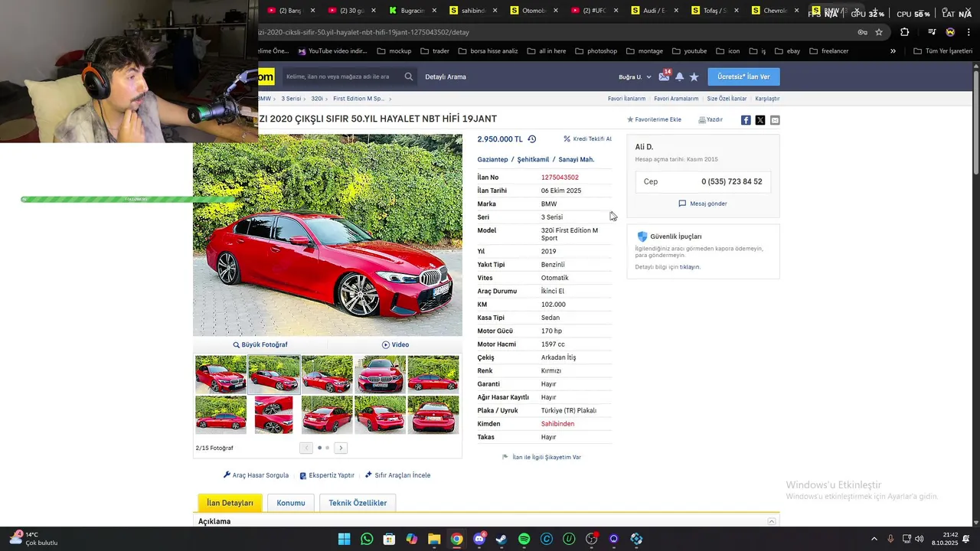Screen dimensions: 980x551
Task: Open borsa hisse analiz bookmarks folder
Action: tap(488, 51)
